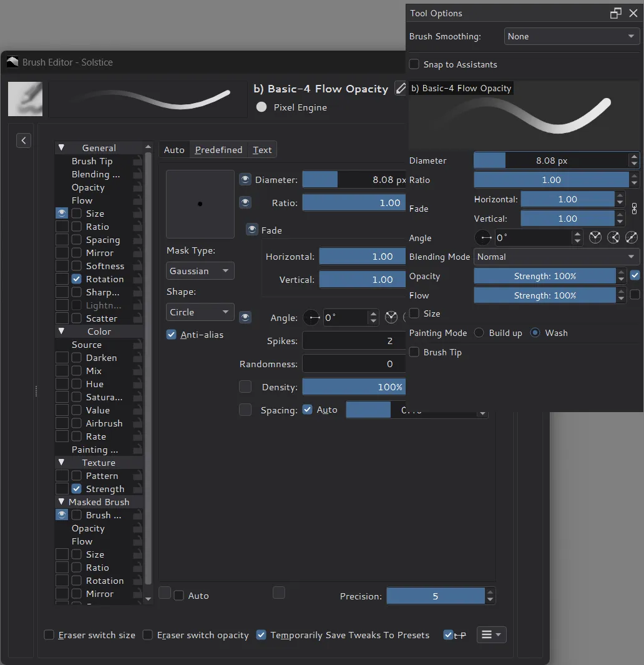Viewport: 644px width, 665px height.
Task: Float the Tool Options docker
Action: point(615,13)
